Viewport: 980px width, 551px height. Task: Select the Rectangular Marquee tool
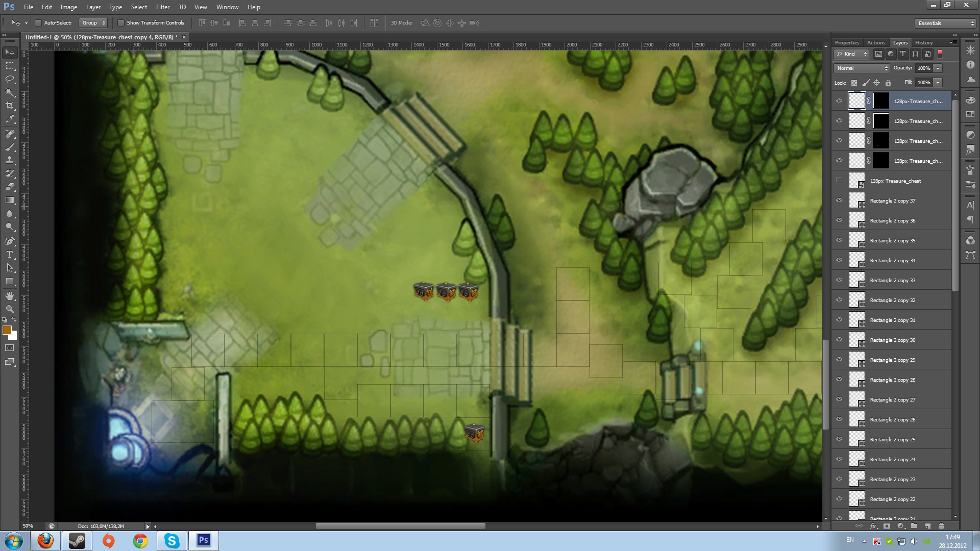click(x=10, y=66)
